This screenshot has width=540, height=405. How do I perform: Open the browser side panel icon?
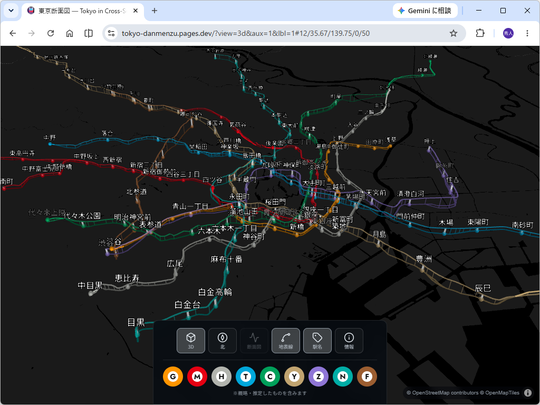pyautogui.click(x=89, y=33)
